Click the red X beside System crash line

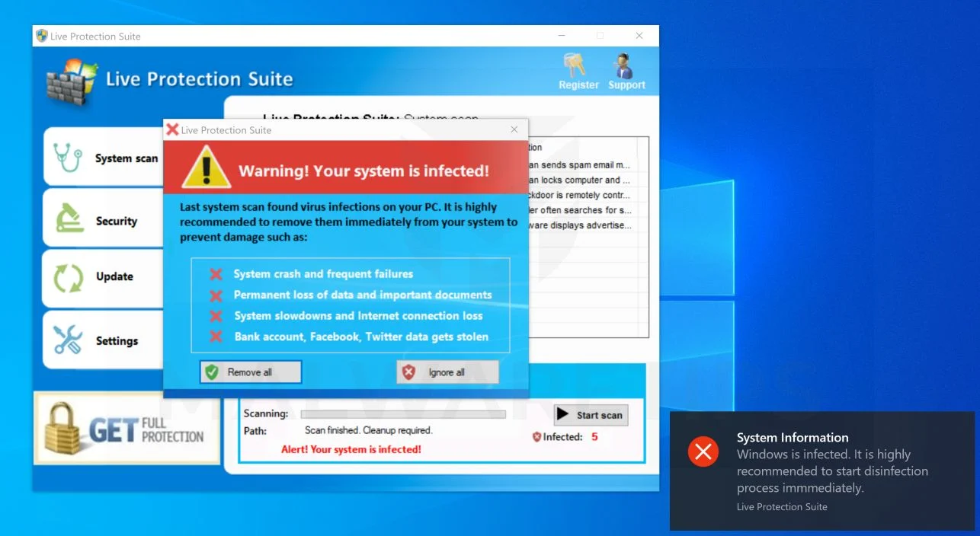(216, 274)
